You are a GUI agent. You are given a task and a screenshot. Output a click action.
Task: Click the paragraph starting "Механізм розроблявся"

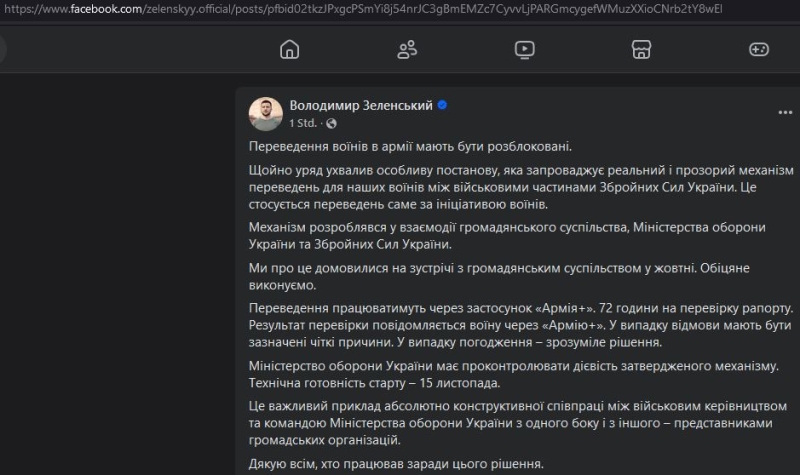click(505, 236)
